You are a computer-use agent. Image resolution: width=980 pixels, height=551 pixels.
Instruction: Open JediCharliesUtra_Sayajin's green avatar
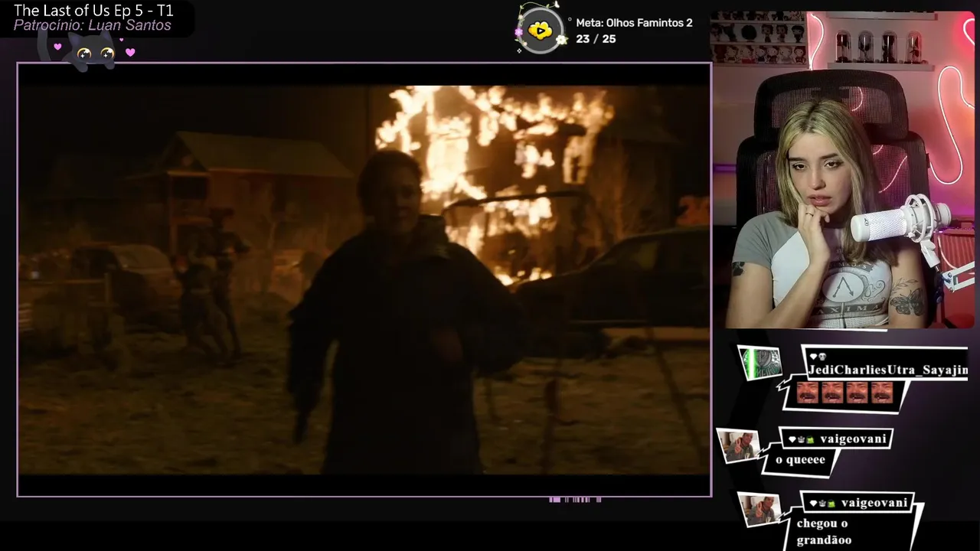(x=760, y=363)
